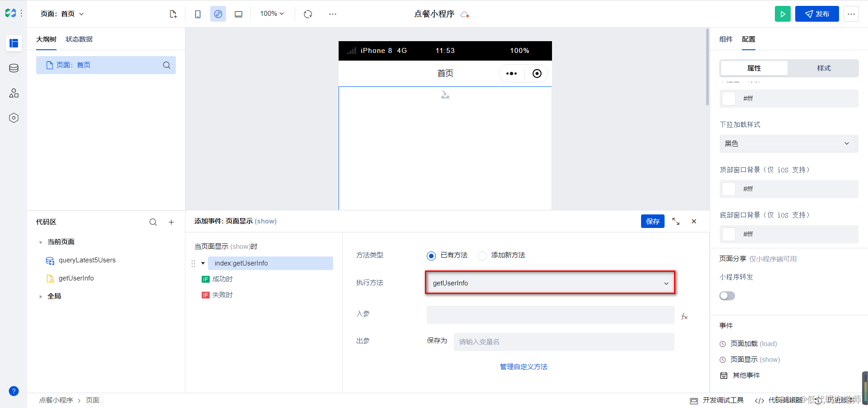Click the 保存 save button
The height and width of the screenshot is (408, 868).
tap(653, 221)
